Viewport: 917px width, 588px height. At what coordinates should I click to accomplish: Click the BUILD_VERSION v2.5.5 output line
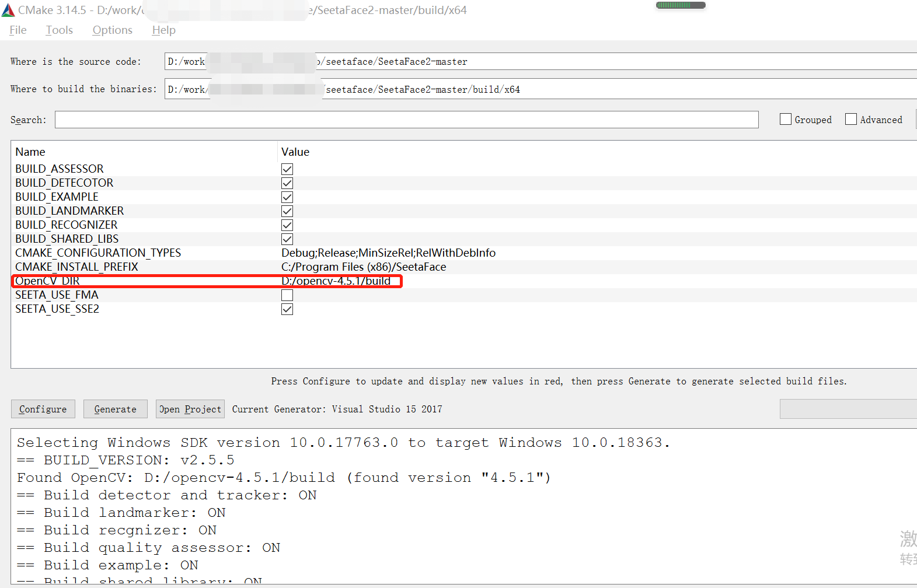tap(125, 460)
